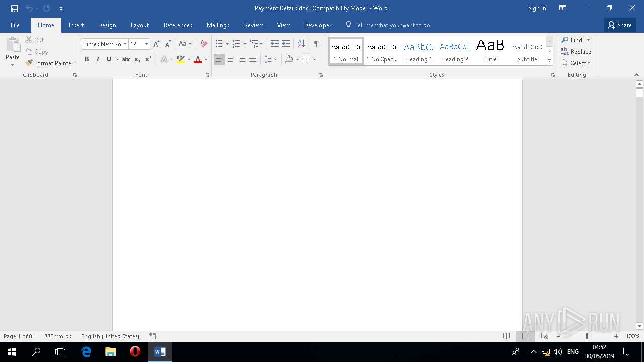
Task: Expand the Styles gallery More arrow
Action: pos(549,61)
